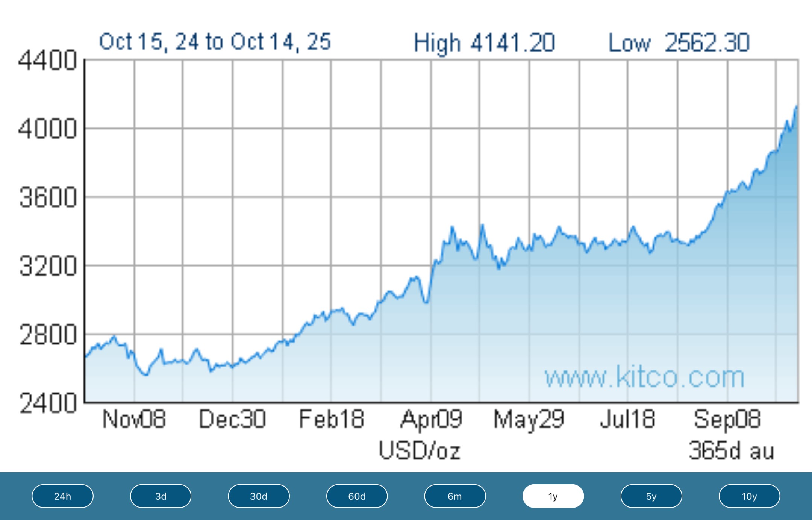
Task: Click the selected 1y range button
Action: pos(553,496)
